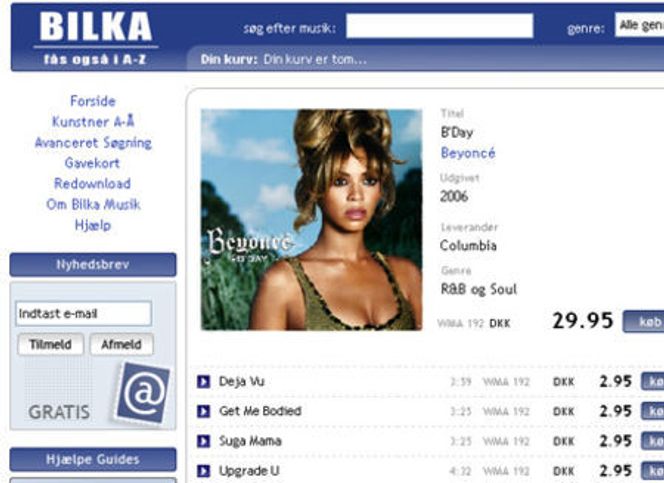Open the Forside menu link
This screenshot has width=664, height=483.
[x=93, y=101]
